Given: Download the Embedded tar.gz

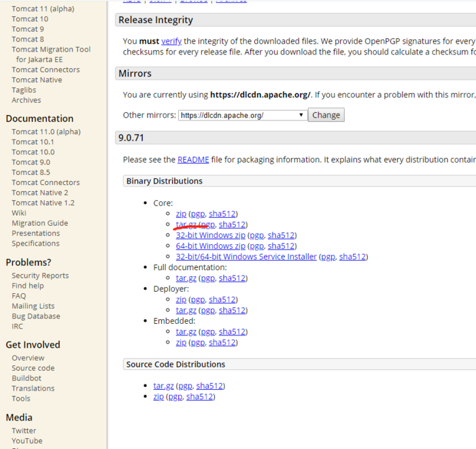Looking at the screenshot, I should tap(186, 332).
